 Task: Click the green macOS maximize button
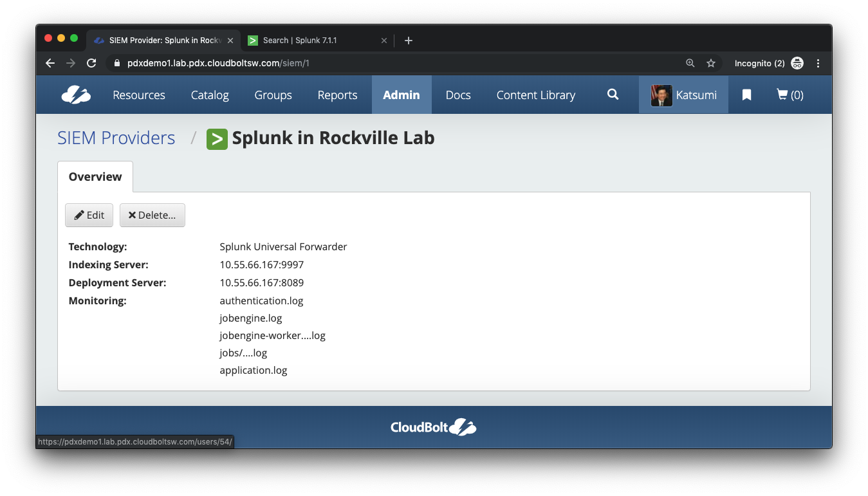[74, 39]
